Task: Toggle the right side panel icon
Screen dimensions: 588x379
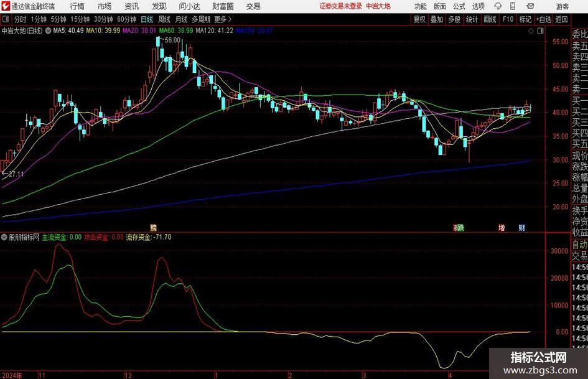Action: click(540, 31)
